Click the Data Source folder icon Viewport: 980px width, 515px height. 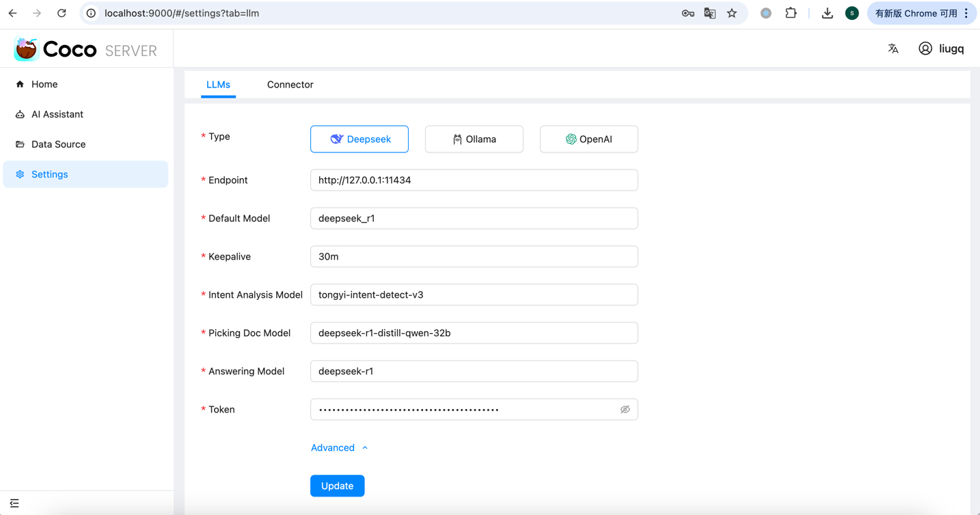pos(20,144)
